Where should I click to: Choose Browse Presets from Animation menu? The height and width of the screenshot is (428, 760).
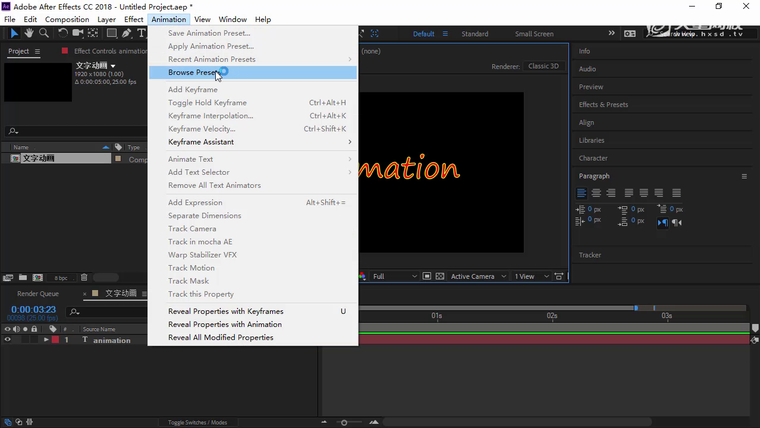tap(194, 72)
